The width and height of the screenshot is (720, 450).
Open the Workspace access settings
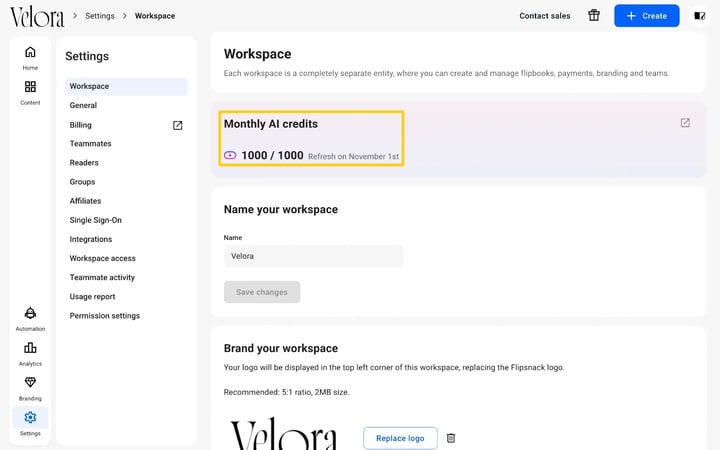102,258
